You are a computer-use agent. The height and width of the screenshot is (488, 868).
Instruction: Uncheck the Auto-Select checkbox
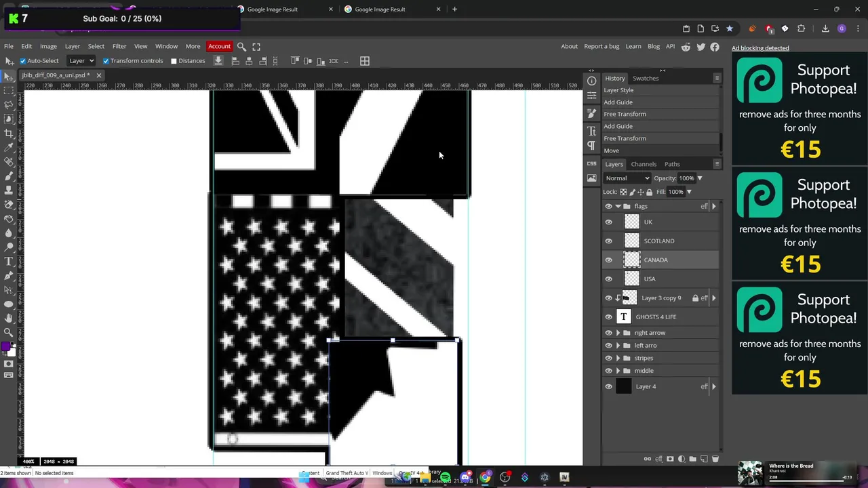(22, 61)
